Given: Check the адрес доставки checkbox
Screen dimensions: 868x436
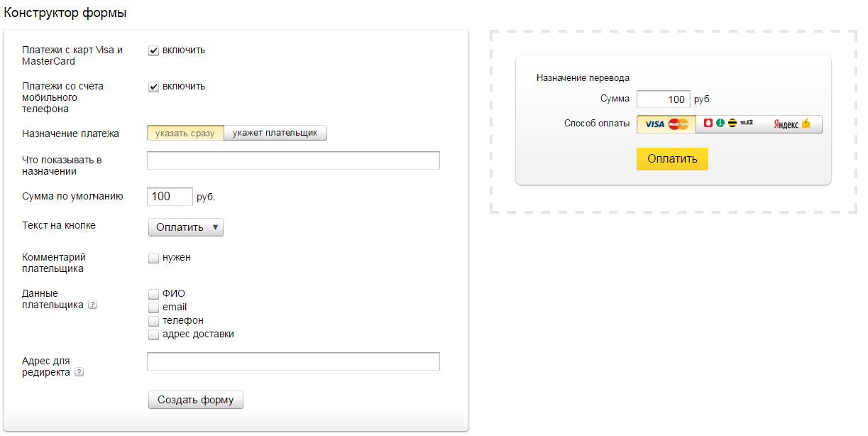Looking at the screenshot, I should (153, 334).
